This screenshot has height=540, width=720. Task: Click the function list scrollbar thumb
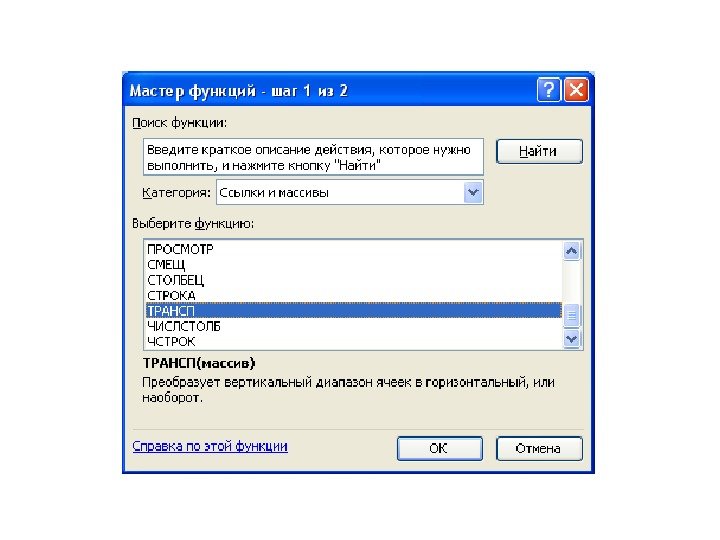click(x=572, y=316)
